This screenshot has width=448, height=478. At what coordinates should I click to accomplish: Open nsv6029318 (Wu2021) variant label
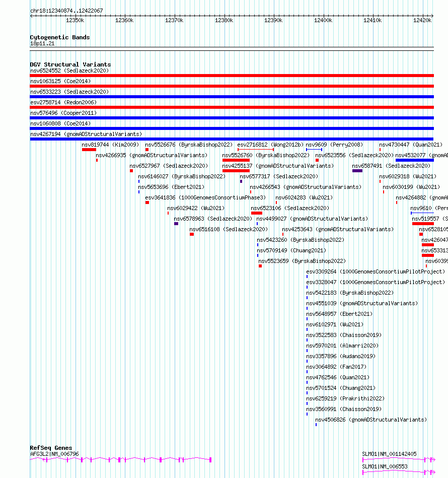coord(408,176)
